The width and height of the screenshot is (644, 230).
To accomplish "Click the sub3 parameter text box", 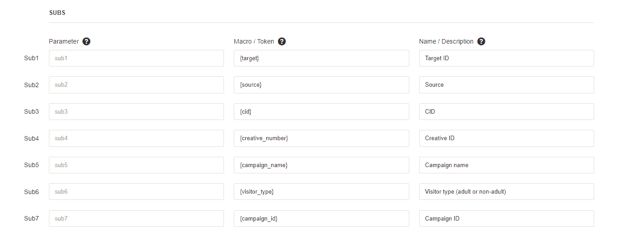I will tap(136, 111).
